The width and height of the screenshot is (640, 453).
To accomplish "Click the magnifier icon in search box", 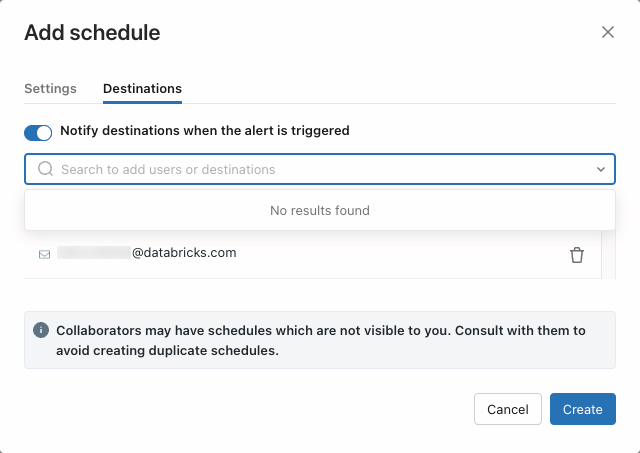I will [x=45, y=169].
